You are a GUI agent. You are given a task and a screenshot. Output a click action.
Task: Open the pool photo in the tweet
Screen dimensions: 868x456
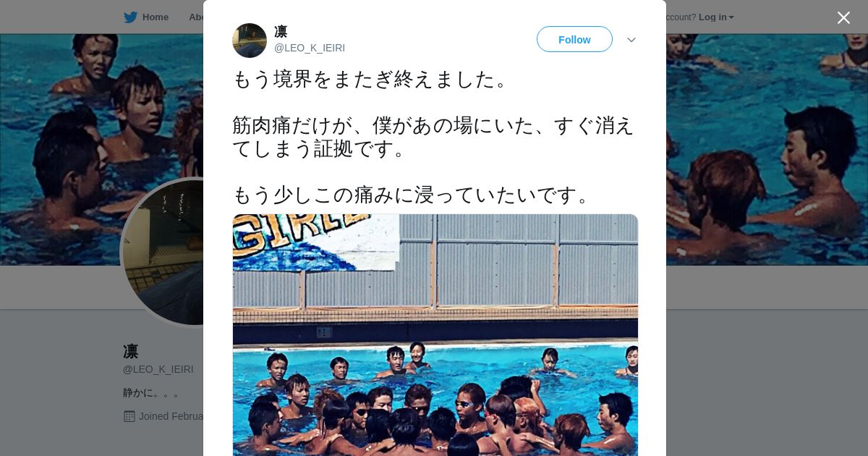tap(435, 334)
